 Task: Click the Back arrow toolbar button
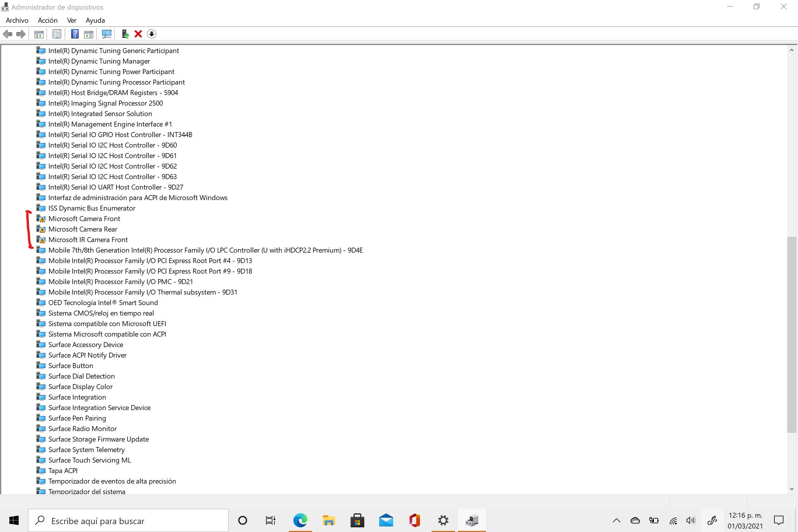point(8,34)
